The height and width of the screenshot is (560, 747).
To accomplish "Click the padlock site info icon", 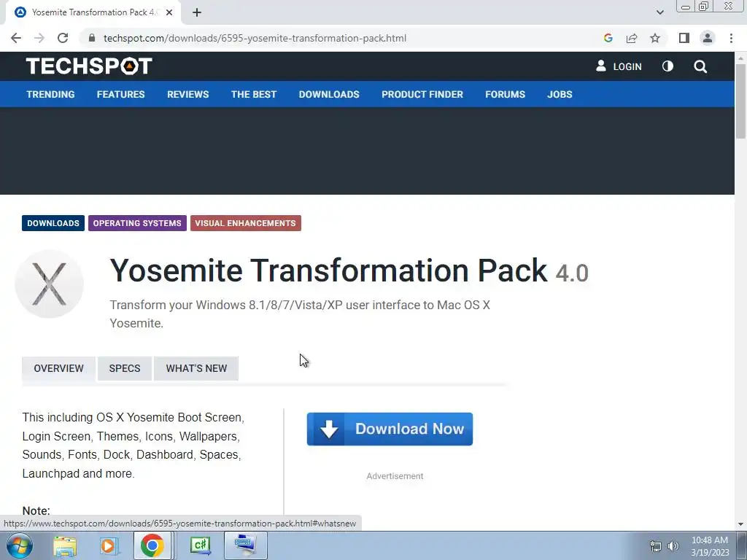I will point(92,38).
